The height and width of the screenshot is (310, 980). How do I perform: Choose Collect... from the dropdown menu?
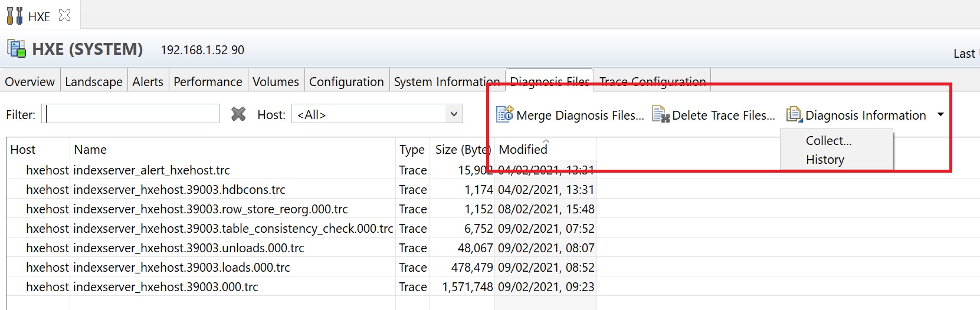pyautogui.click(x=828, y=141)
